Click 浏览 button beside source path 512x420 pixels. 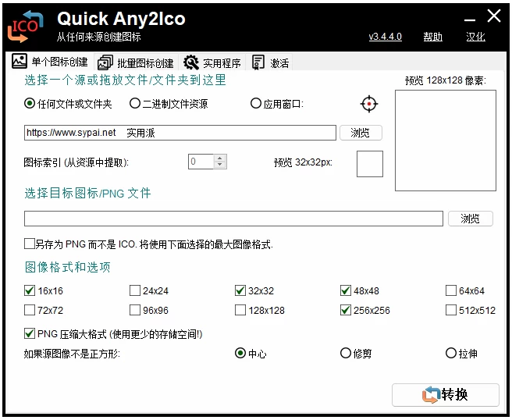[x=361, y=133]
